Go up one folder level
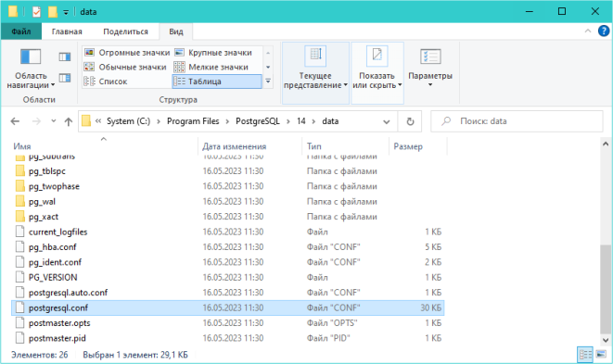Viewport: 613px width, 364px height. (69, 121)
